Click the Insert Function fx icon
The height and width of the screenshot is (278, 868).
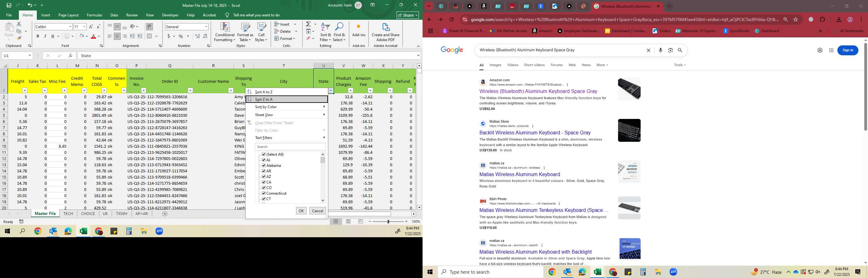(x=71, y=56)
